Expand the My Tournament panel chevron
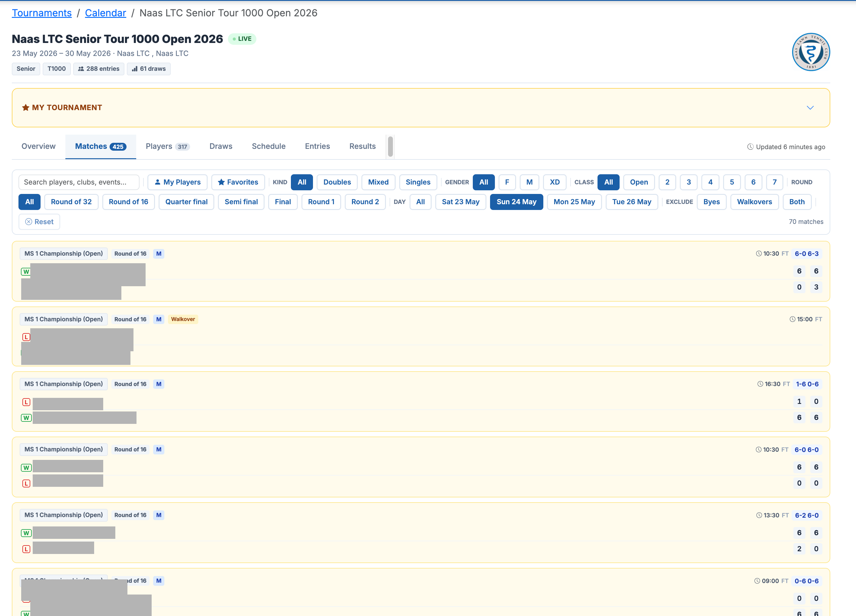Image resolution: width=856 pixels, height=616 pixels. click(810, 107)
